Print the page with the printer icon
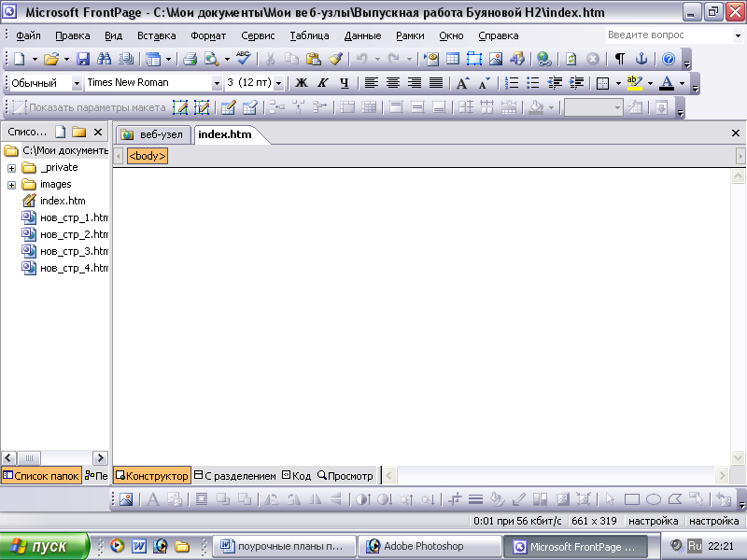 190,59
